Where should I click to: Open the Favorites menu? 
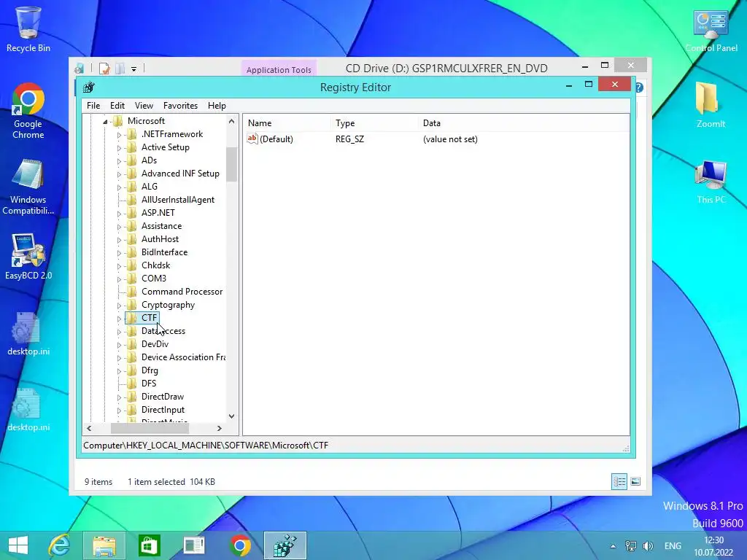(181, 106)
